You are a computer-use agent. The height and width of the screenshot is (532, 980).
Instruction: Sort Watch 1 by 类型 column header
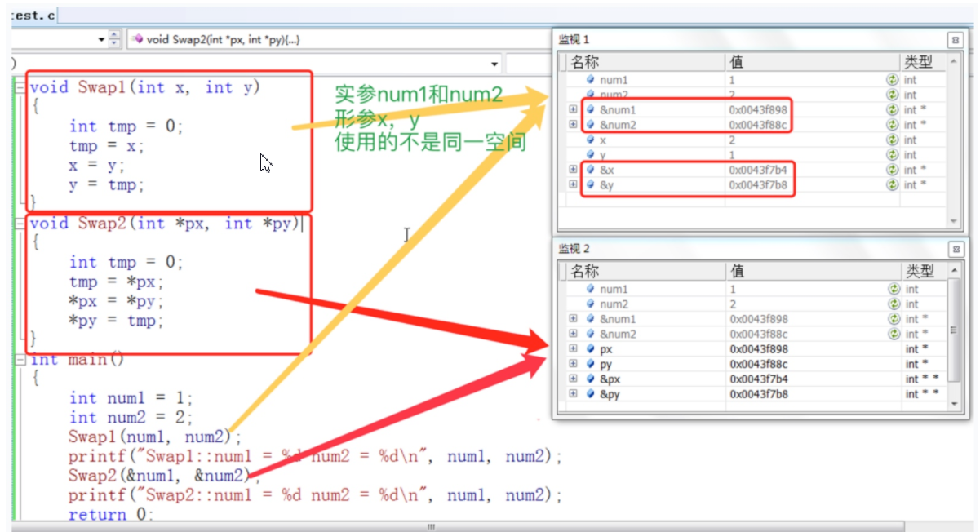pyautogui.click(x=923, y=62)
